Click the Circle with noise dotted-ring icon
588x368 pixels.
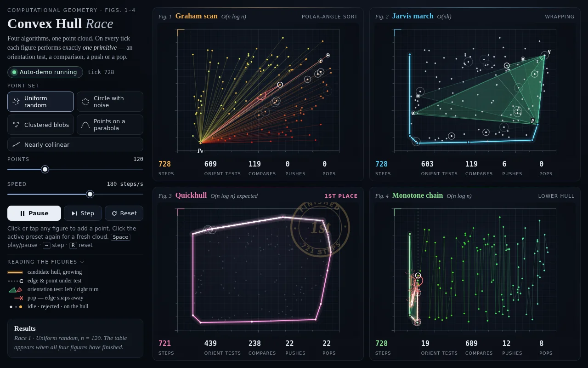pos(85,102)
